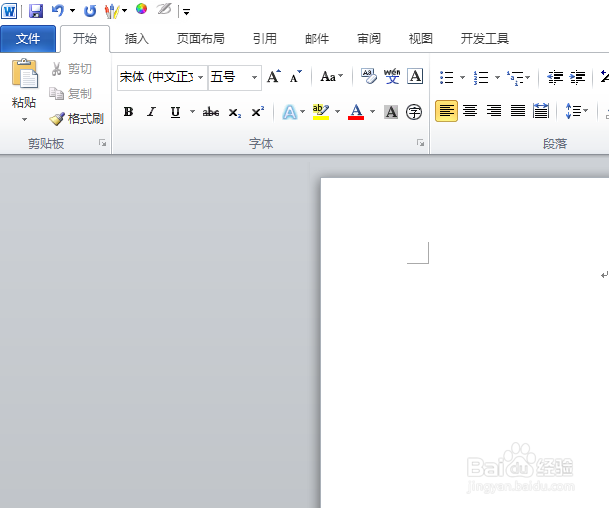Viewport: 609px width, 508px height.
Task: Undo the last action
Action: tap(57, 10)
